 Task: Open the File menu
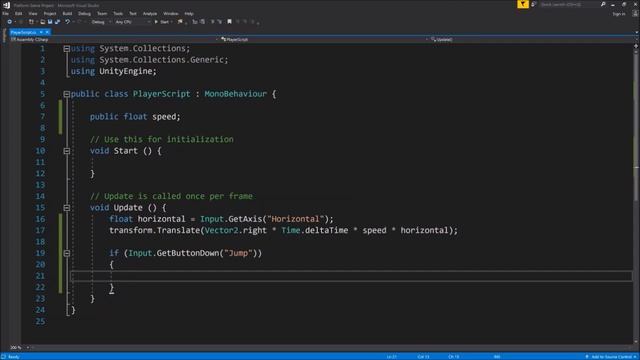tap(5, 13)
